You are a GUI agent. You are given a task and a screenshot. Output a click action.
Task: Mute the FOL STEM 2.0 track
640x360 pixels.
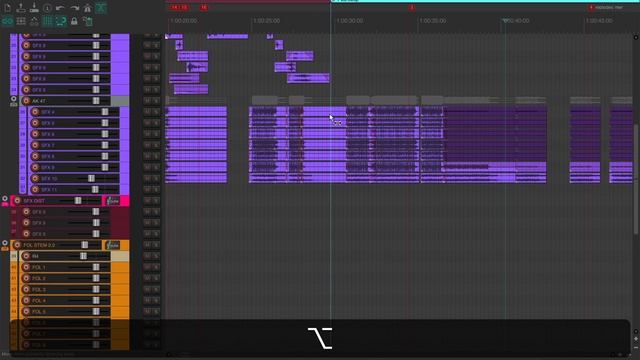[x=147, y=245]
